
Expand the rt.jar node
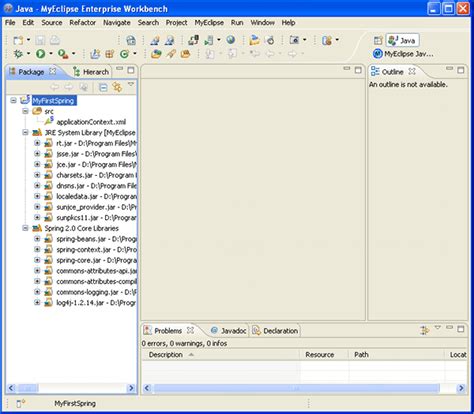coord(37,143)
